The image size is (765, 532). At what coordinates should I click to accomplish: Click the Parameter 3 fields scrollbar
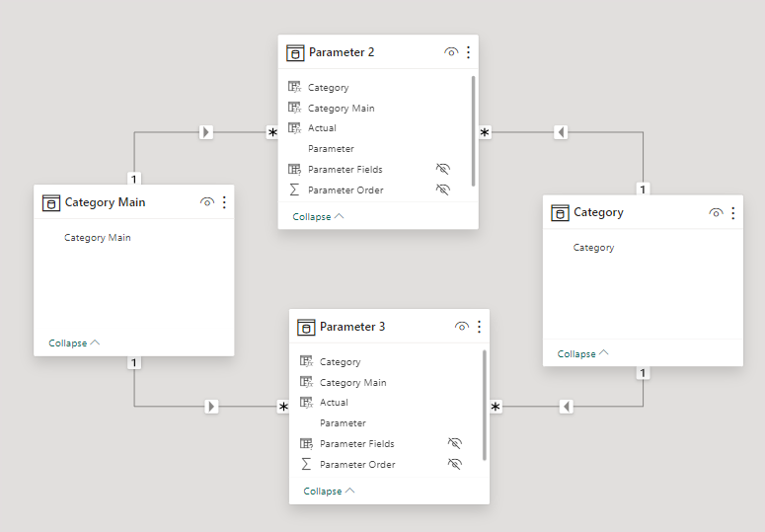point(485,405)
